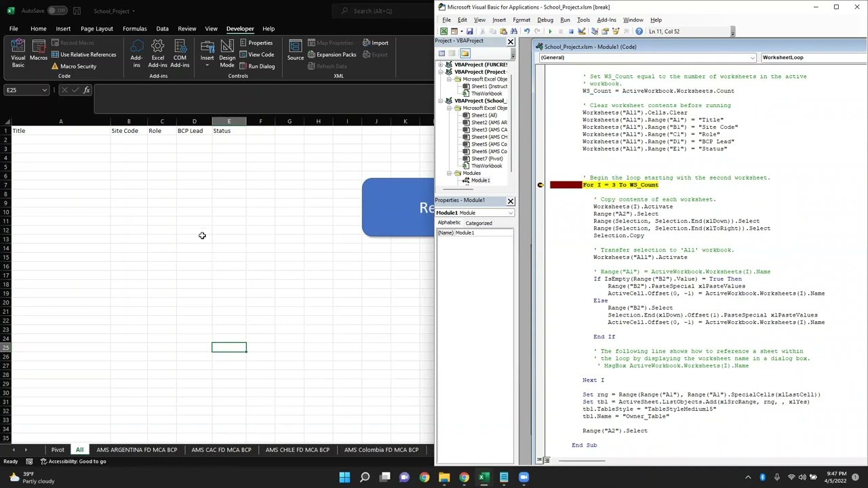Open the WorksheetLoop procedure dropdown
This screenshot has width=868, height=488.
tap(814, 58)
